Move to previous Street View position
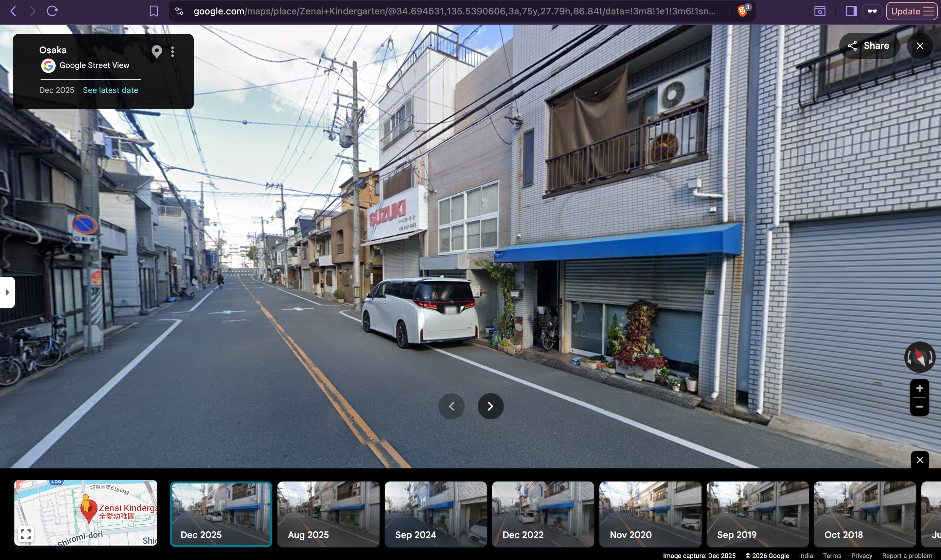Screen dimensions: 941x560 [x=452, y=406]
